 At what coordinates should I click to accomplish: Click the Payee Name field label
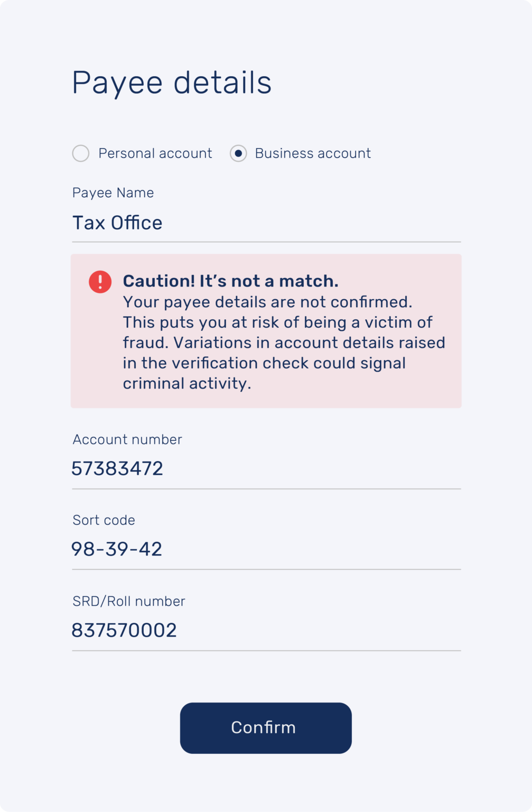click(113, 193)
